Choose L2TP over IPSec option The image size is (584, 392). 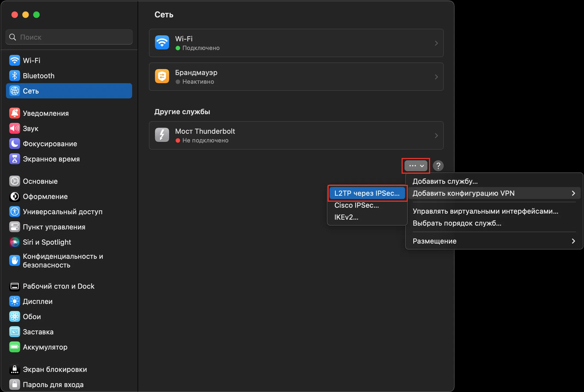(367, 193)
